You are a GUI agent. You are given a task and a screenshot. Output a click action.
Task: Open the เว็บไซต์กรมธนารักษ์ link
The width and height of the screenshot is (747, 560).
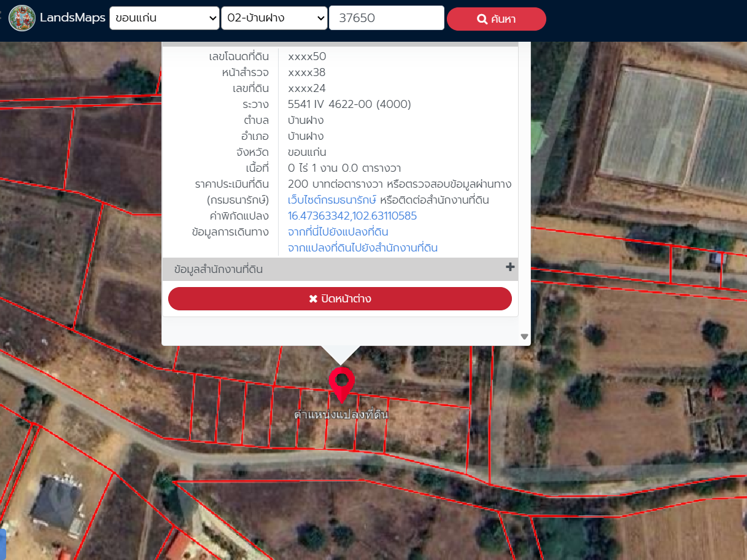[332, 200]
